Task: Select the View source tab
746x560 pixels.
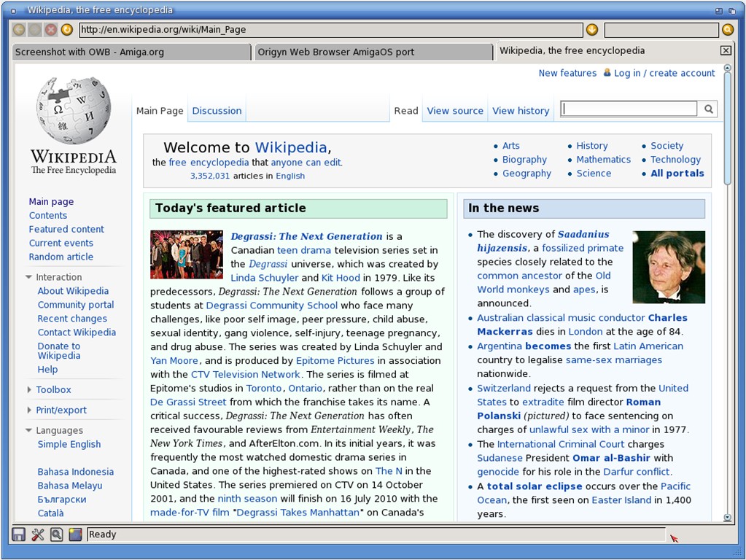Action: pos(455,111)
